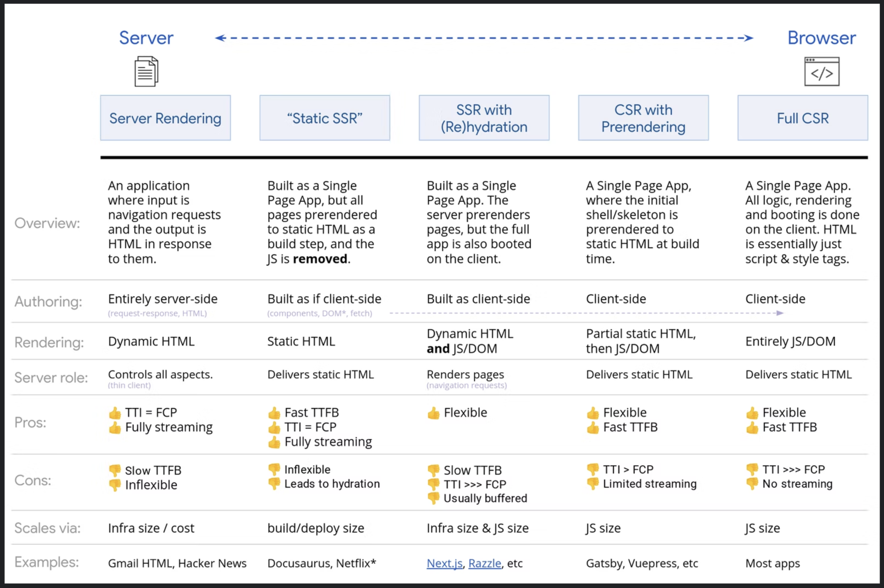Click the server document icon
Viewport: 884px width, 588px height.
click(146, 71)
